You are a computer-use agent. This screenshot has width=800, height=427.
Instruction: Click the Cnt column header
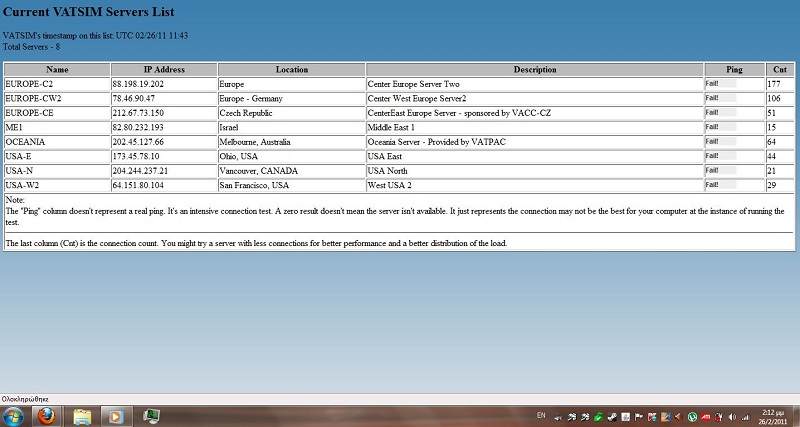coord(780,69)
